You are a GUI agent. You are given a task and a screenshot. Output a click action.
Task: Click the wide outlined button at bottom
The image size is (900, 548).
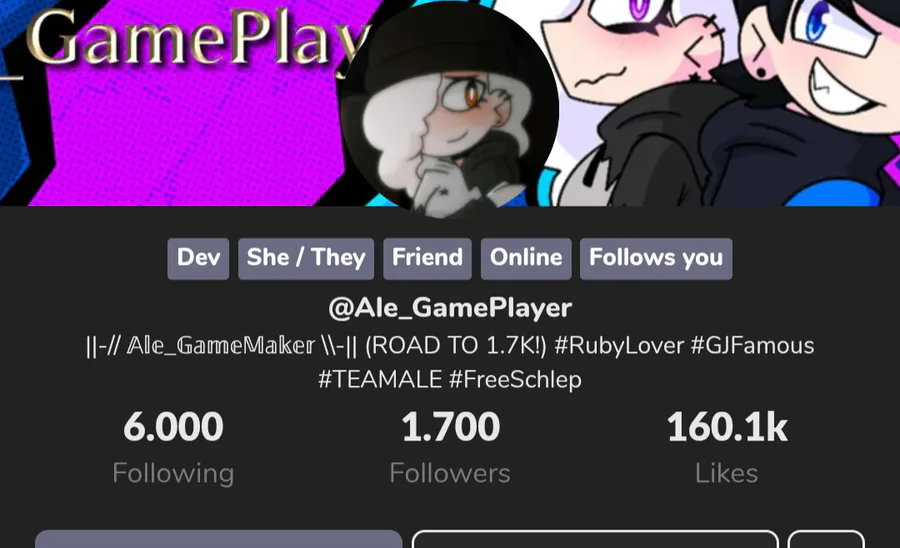pos(595,539)
